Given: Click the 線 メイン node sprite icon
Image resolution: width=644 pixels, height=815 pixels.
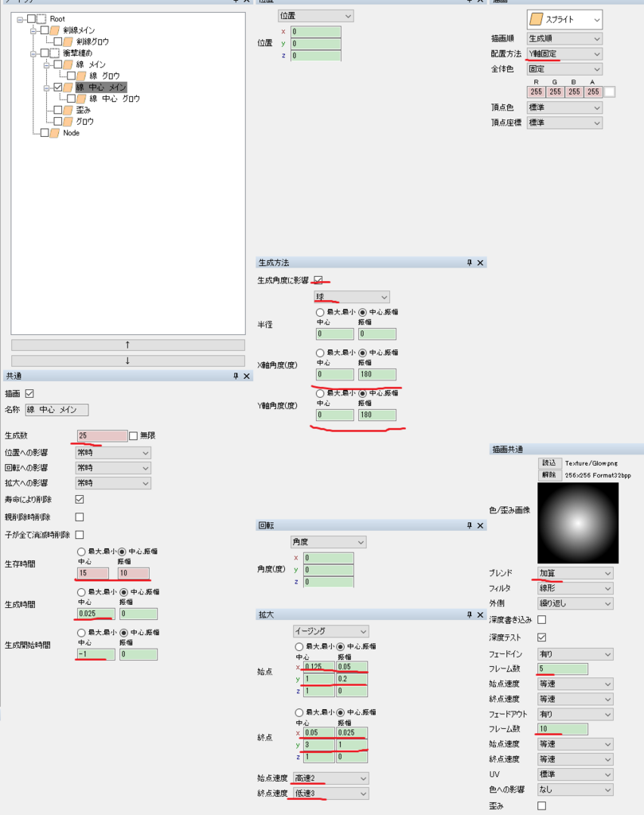Looking at the screenshot, I should pos(68,64).
